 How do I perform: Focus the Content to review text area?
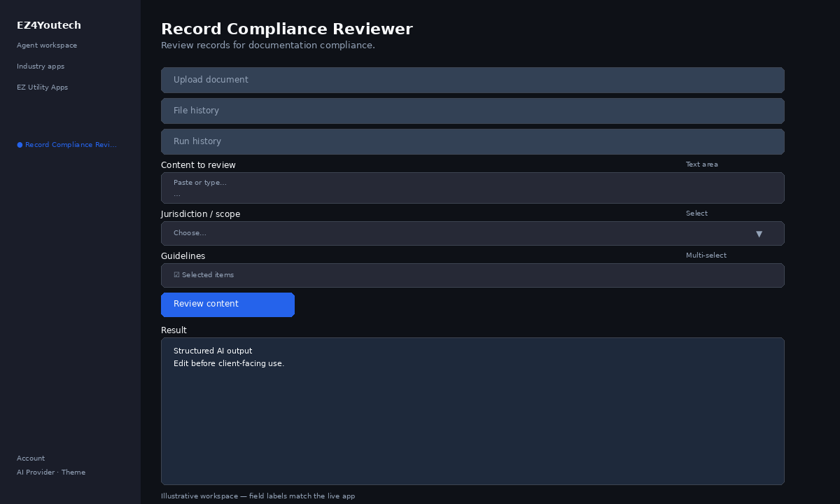[x=472, y=188]
